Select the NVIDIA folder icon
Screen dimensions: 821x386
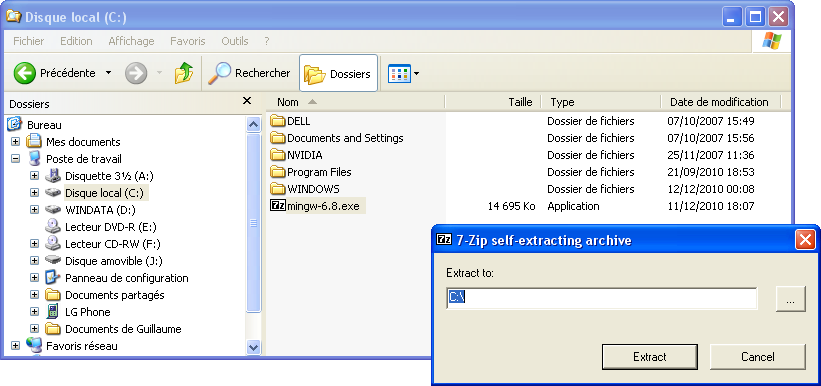tap(278, 155)
